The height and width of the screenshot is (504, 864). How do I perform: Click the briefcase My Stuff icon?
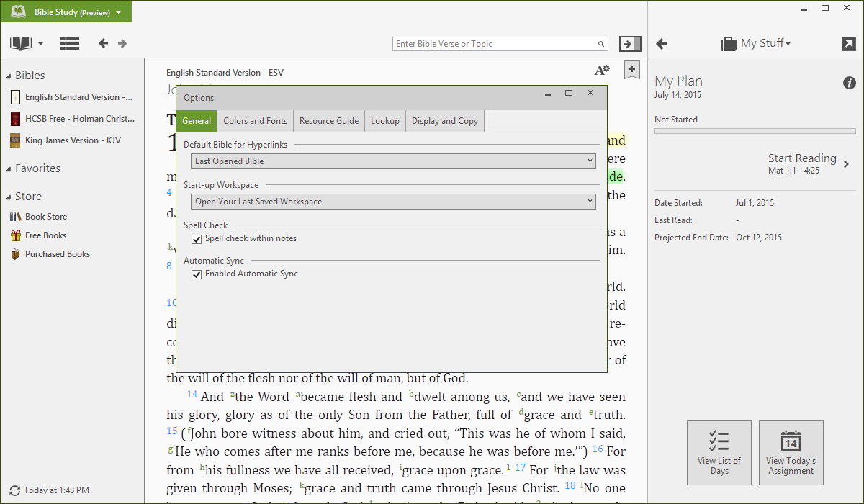click(x=729, y=44)
